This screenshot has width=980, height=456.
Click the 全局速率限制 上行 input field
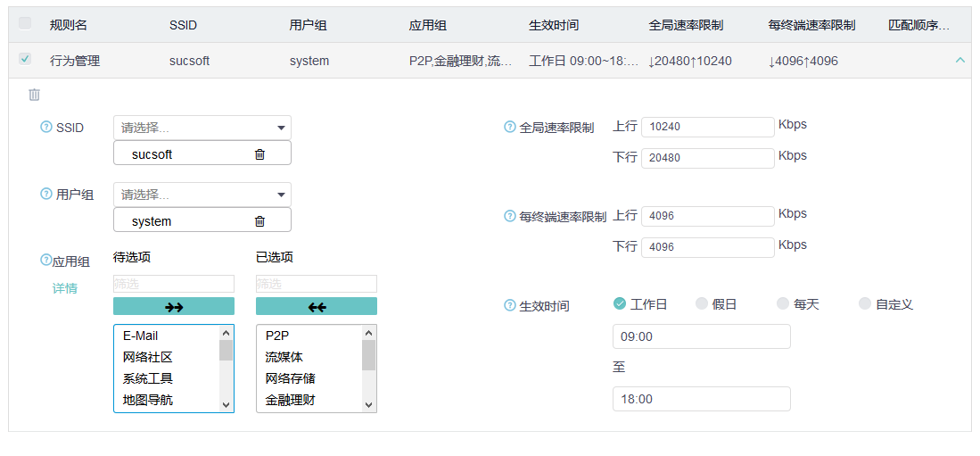point(707,127)
